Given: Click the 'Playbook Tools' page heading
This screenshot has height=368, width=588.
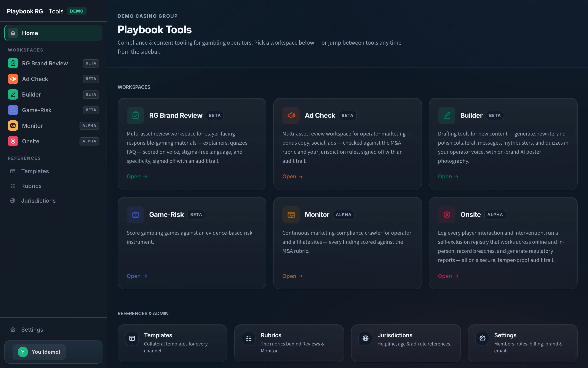Looking at the screenshot, I should (x=155, y=30).
